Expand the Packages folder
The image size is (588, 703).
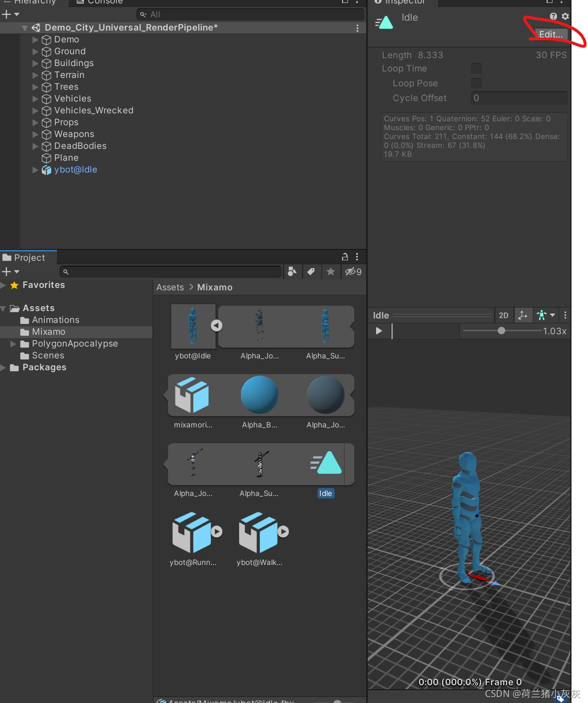click(4, 368)
